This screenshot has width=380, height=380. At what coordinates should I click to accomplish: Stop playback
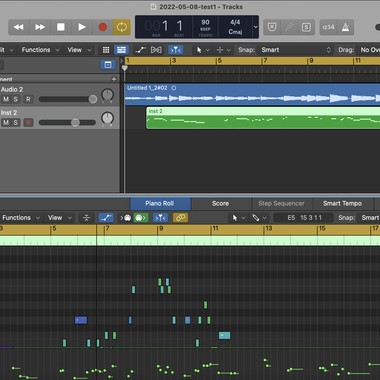[x=61, y=27]
